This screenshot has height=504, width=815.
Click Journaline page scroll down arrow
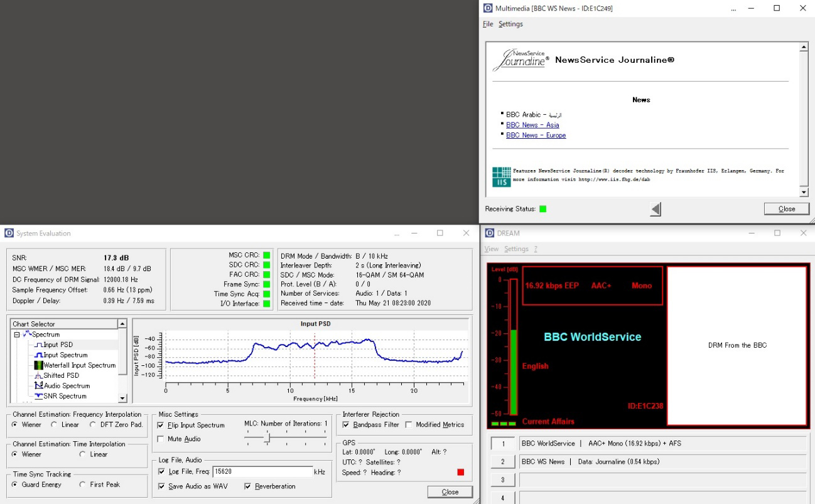(804, 192)
